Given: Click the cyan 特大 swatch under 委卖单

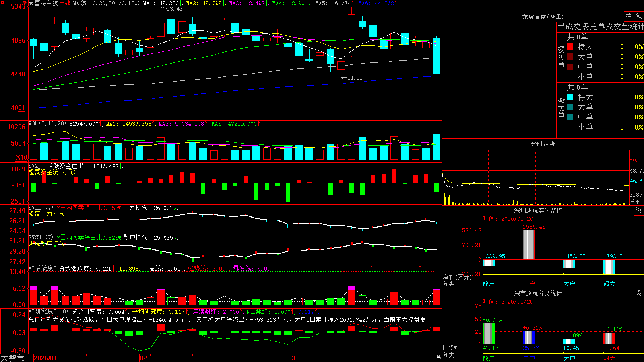Looking at the screenshot, I should 570,97.
